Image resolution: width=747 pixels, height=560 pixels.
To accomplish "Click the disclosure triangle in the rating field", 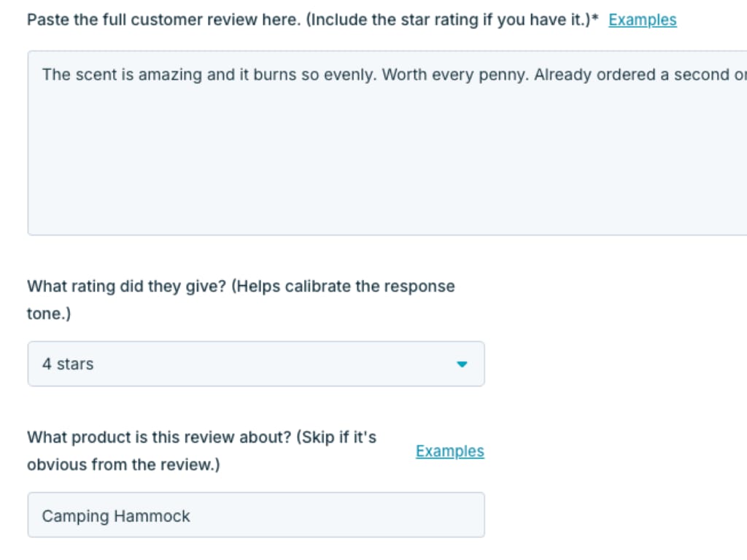I will point(462,364).
